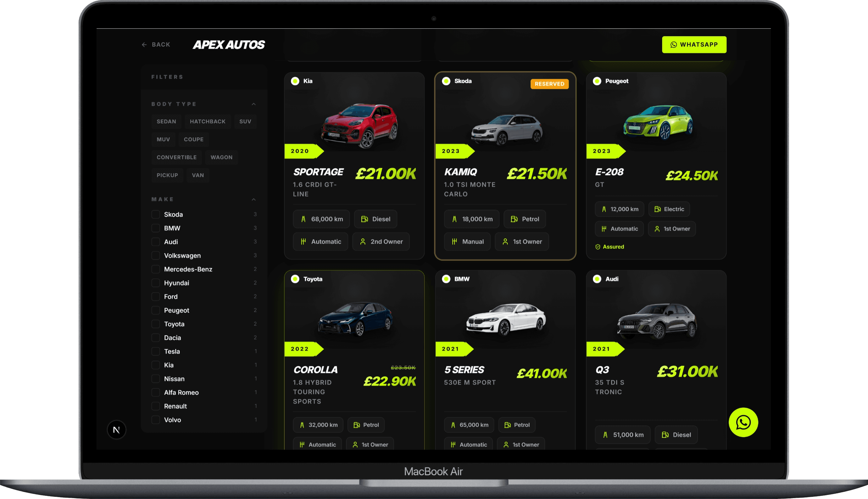Enable the Skoda make checkbox
Screen dimensions: 868x499
click(x=156, y=214)
